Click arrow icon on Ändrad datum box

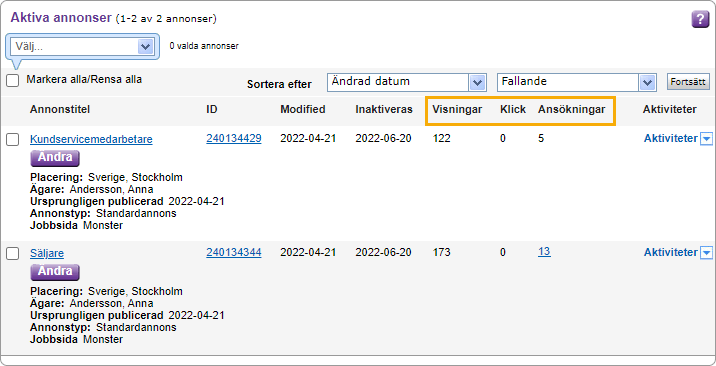tap(477, 83)
